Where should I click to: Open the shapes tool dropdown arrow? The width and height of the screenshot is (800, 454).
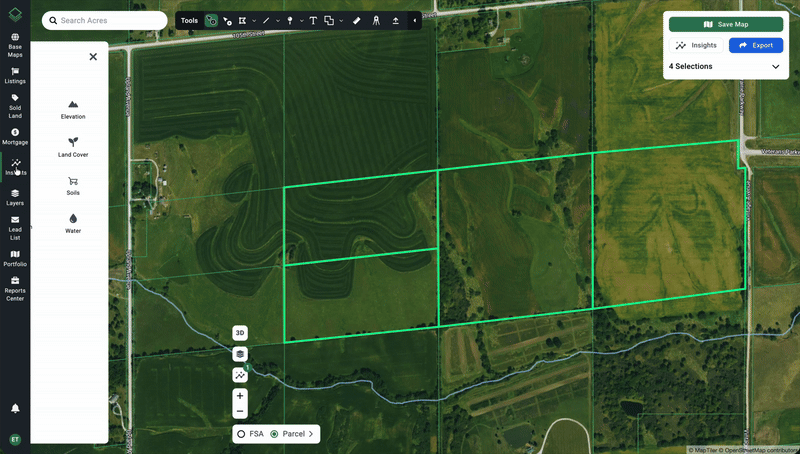pos(341,20)
